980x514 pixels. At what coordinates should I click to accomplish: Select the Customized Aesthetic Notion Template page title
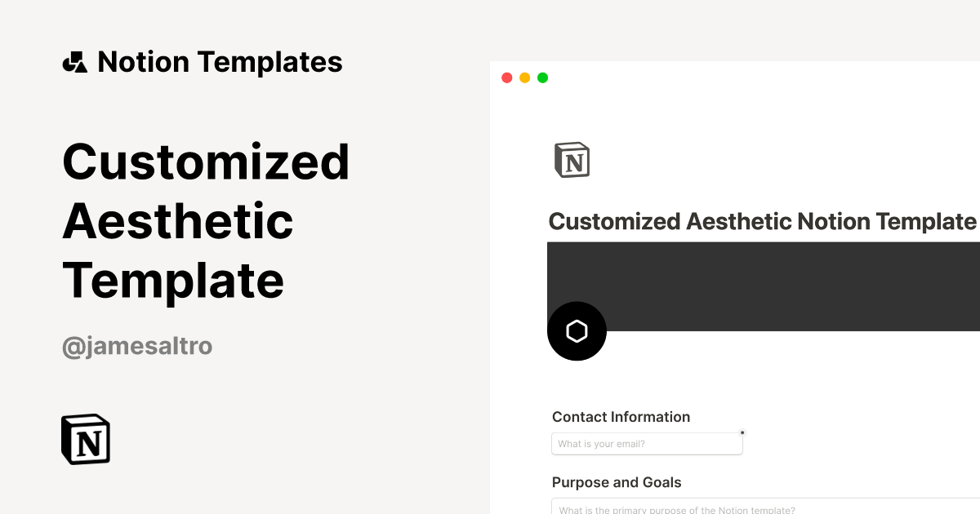pyautogui.click(x=761, y=221)
